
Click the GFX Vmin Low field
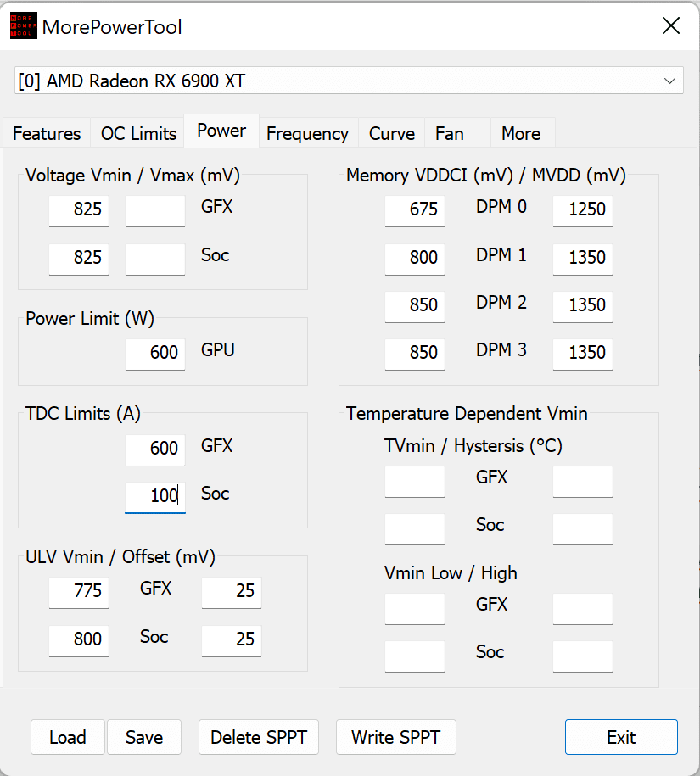point(415,609)
